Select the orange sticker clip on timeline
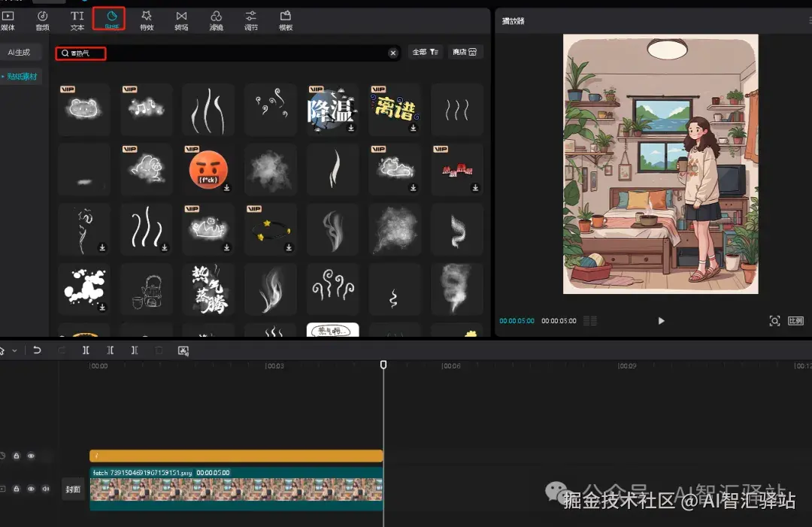The height and width of the screenshot is (527, 812). [236, 456]
